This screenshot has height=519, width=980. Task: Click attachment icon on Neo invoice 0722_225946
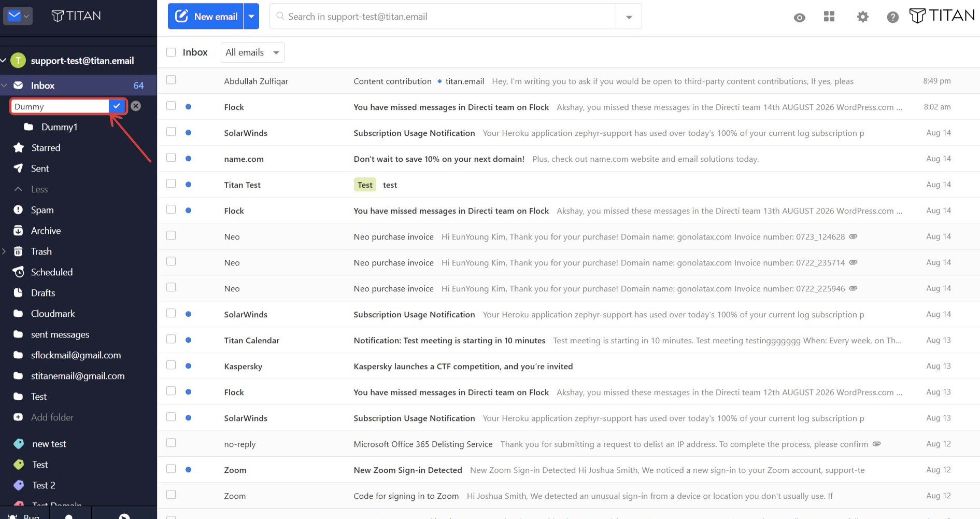click(853, 288)
